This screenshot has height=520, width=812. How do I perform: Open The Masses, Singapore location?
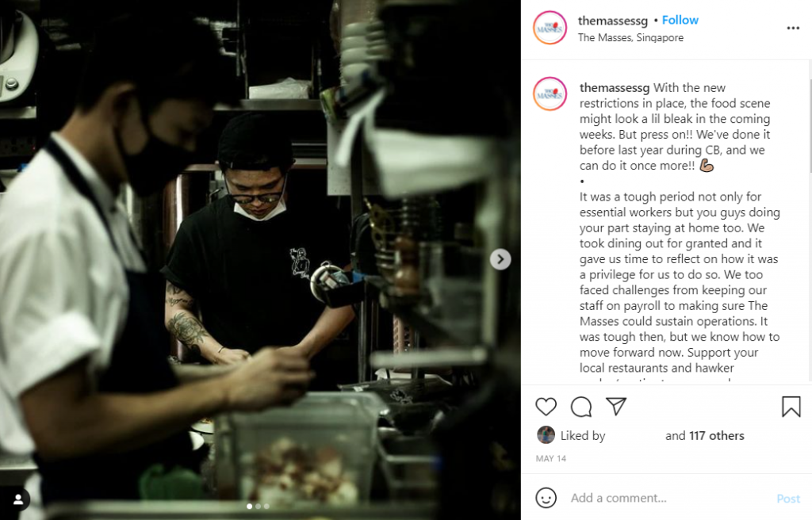click(x=630, y=37)
